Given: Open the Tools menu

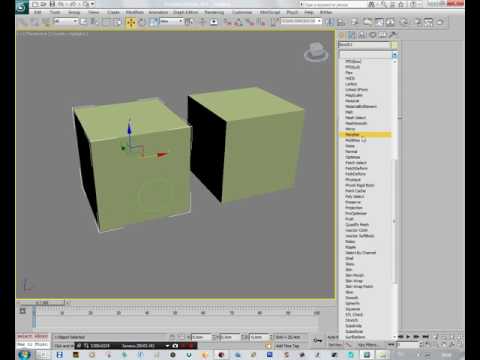Looking at the screenshot, I should point(55,12).
